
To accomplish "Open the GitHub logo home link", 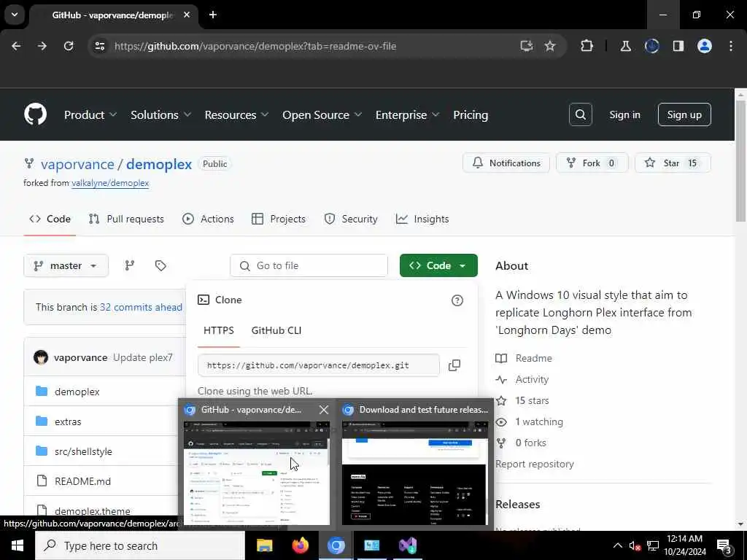I will pyautogui.click(x=35, y=114).
